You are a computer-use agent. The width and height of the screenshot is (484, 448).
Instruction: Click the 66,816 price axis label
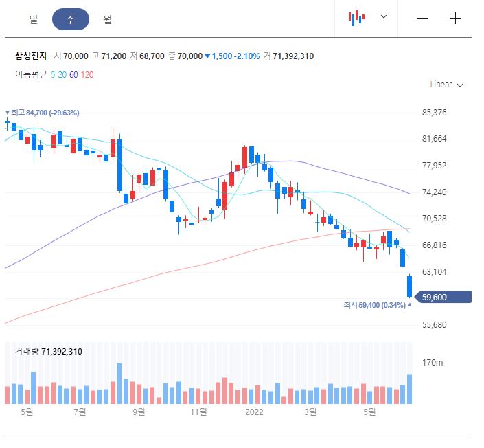point(435,245)
